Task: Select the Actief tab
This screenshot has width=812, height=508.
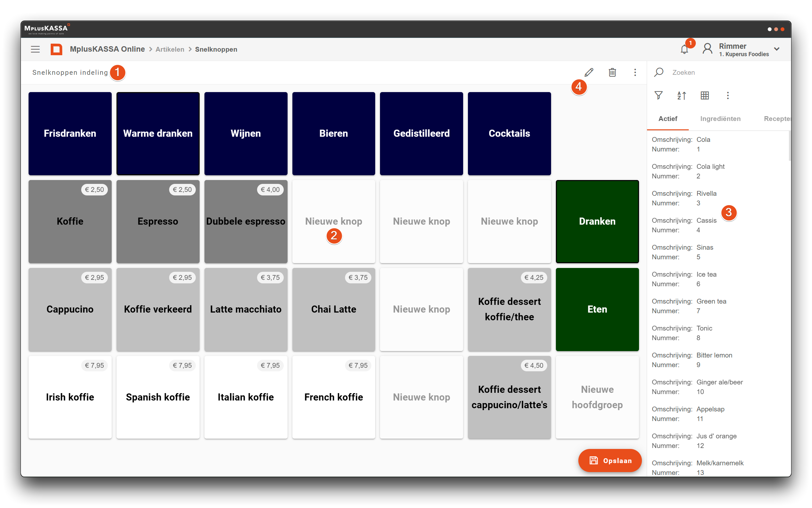Action: (668, 119)
